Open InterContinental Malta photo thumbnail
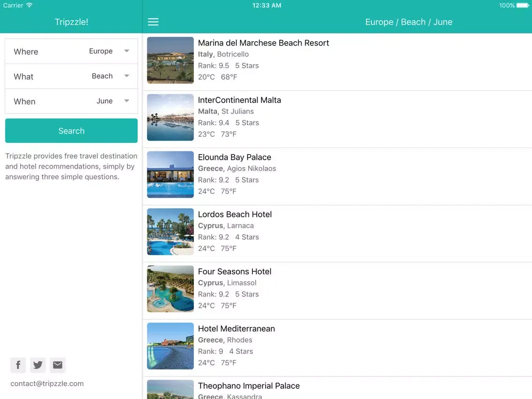This screenshot has height=399, width=532. coord(170,118)
